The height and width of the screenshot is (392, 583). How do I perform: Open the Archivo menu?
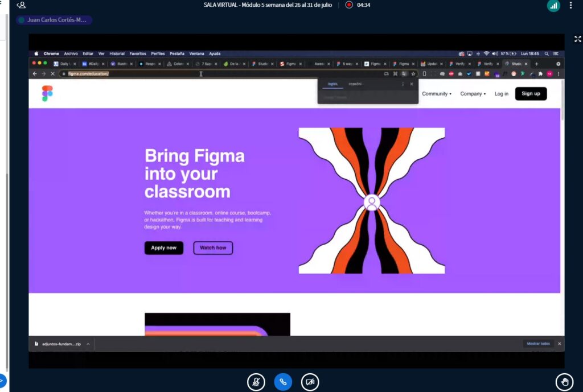point(71,53)
